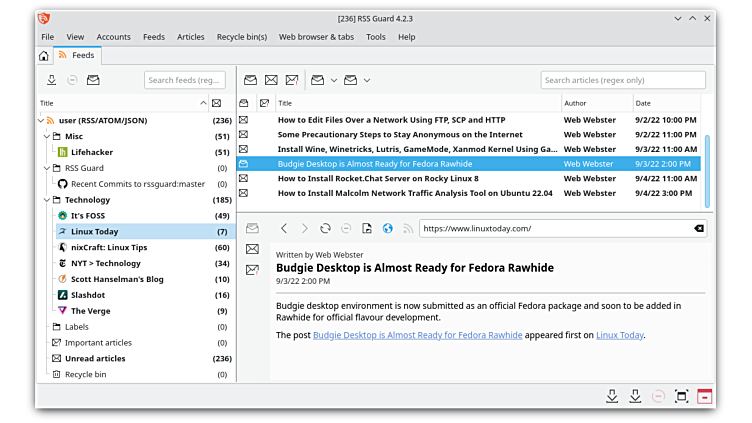Click the red quit icon in status bar

(705, 396)
